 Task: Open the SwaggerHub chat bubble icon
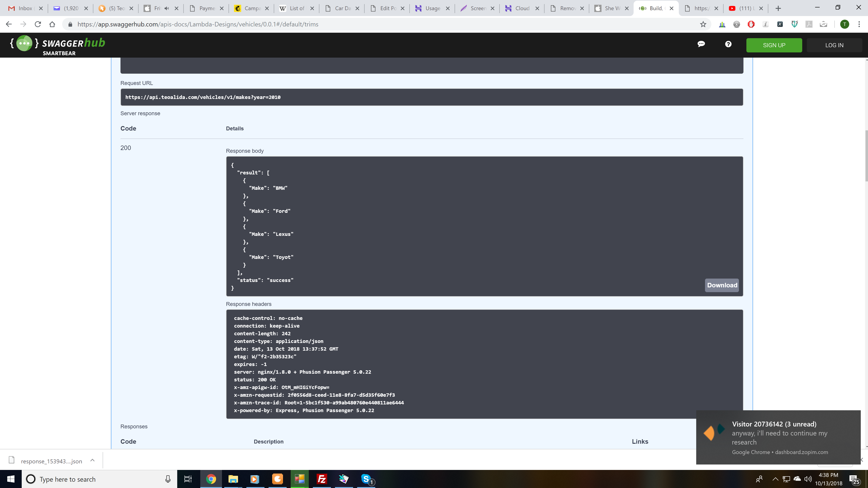pos(701,44)
